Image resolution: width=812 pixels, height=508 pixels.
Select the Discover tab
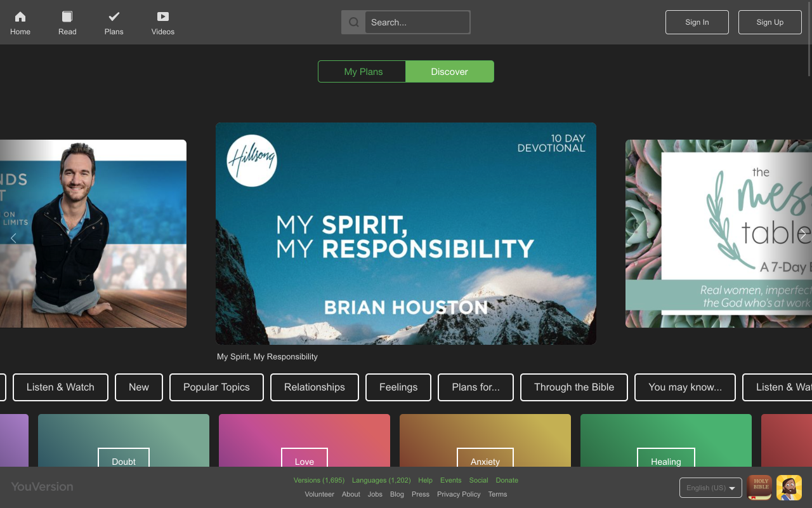(x=450, y=72)
